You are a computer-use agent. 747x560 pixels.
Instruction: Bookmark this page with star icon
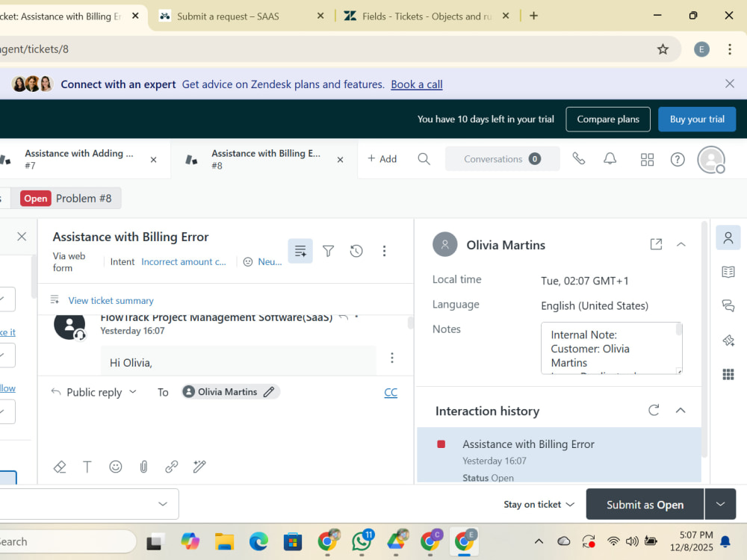[x=663, y=49]
